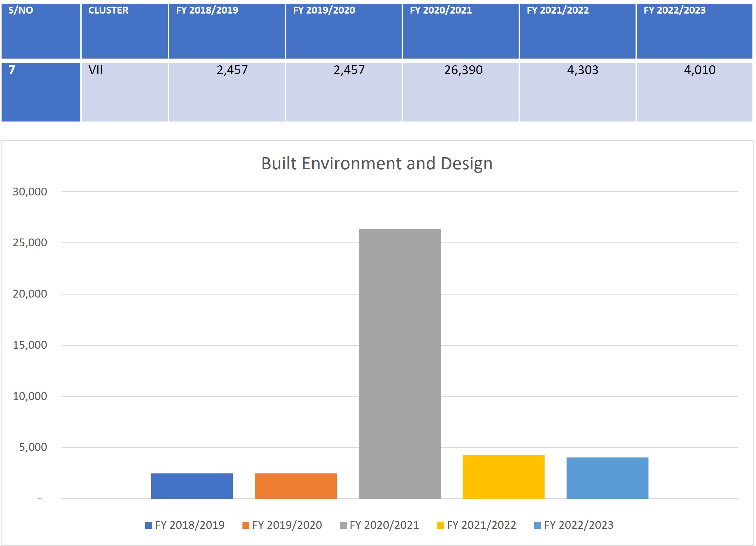Select the cluster cell labeled VII
Viewport: 756px width, 546px height.
tap(124, 92)
